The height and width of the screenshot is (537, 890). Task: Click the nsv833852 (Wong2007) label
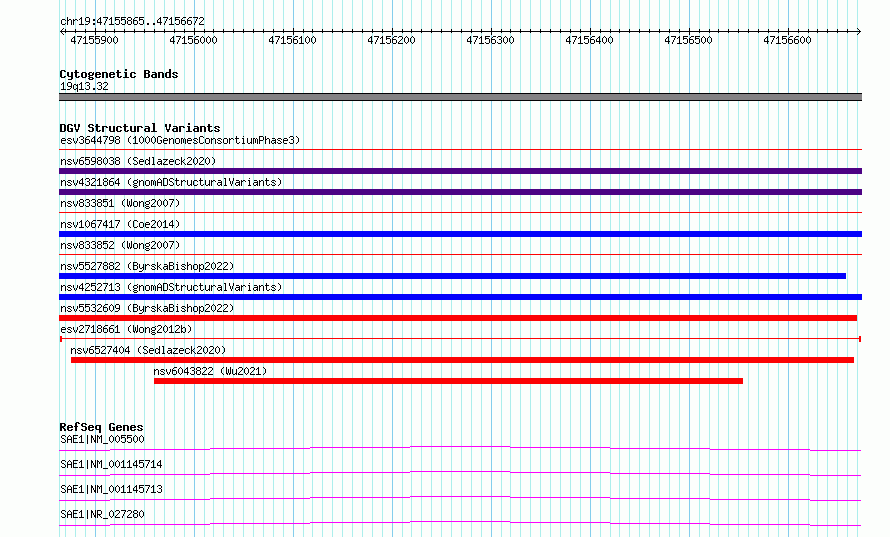point(120,245)
